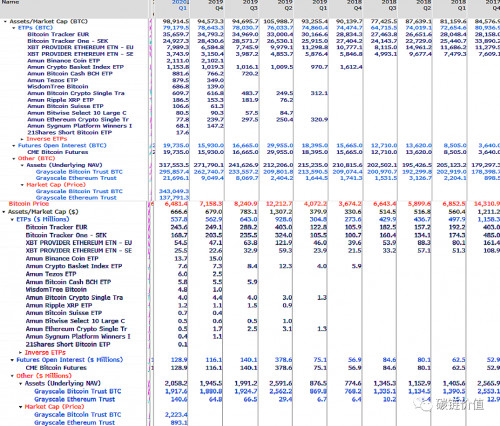Image resolution: width=500 pixels, height=426 pixels.
Task: Click the Name column header
Action: click(x=10, y=2)
